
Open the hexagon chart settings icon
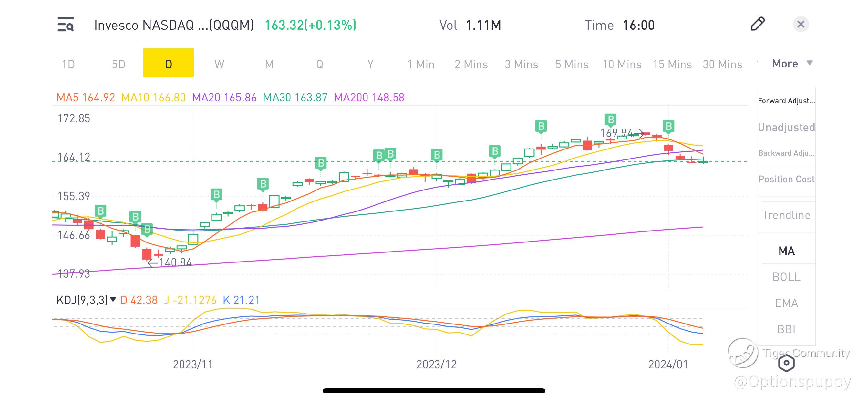click(786, 363)
